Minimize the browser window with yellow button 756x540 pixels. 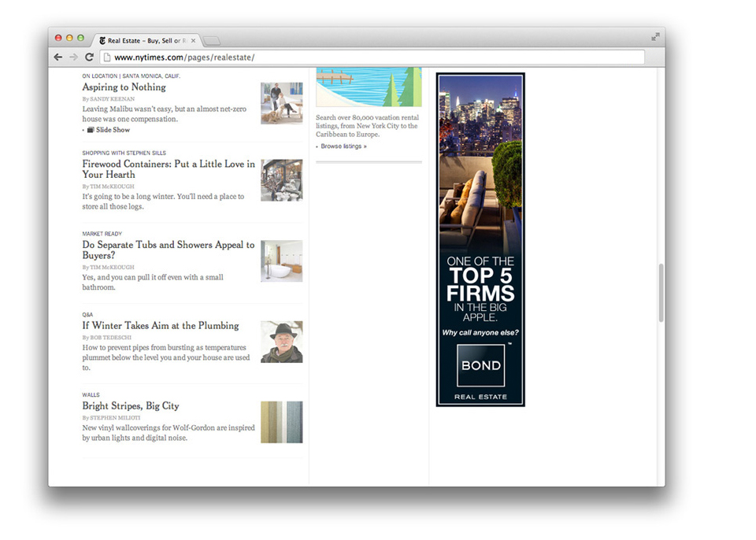coord(69,38)
